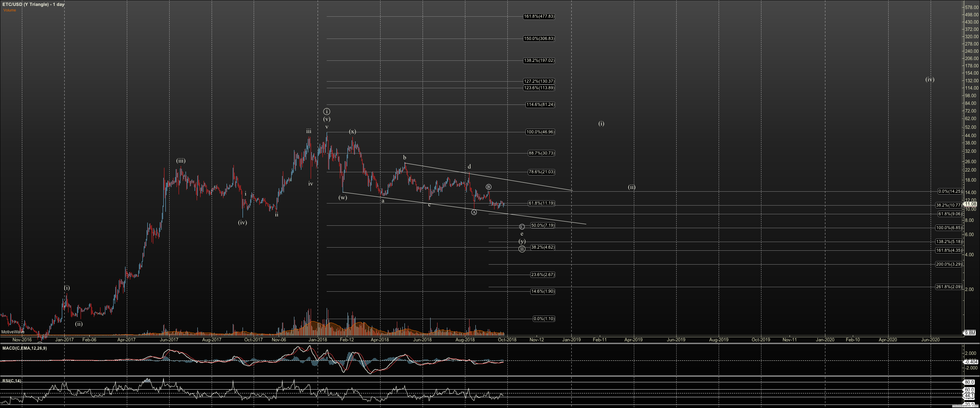The image size is (980, 408).
Task: Click the ETC/USD (Y Triangle) chart title
Action: 33,4
